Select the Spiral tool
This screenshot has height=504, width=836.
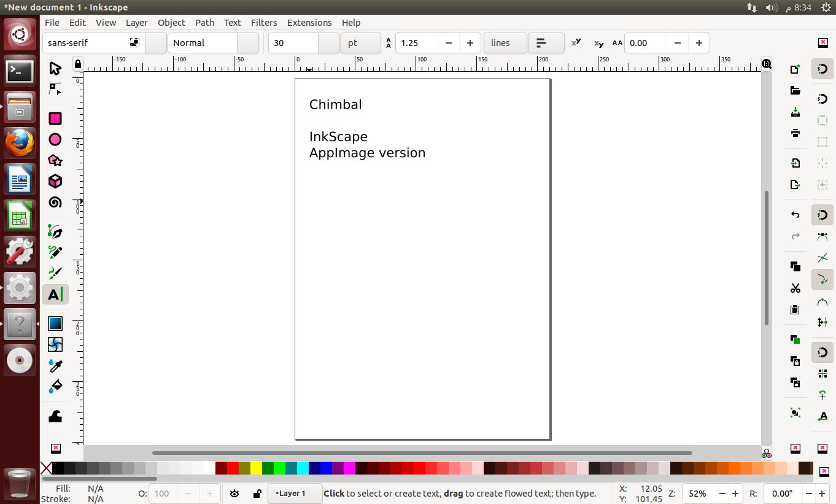(55, 202)
